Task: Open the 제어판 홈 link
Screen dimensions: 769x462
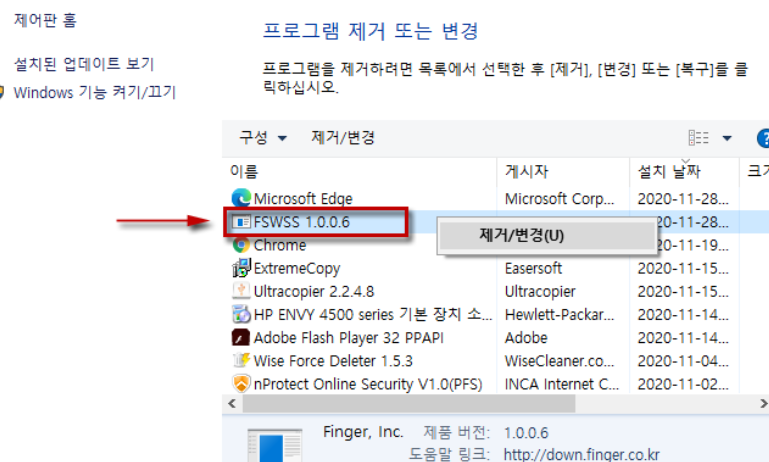Action: click(x=45, y=21)
